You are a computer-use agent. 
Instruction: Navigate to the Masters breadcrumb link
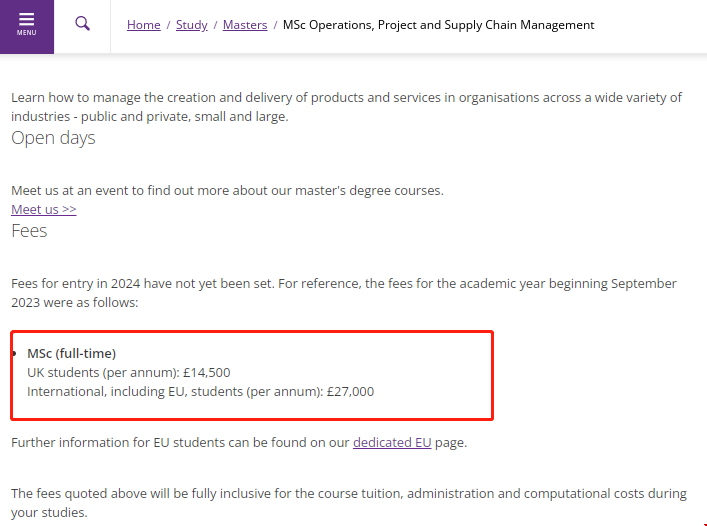245,25
